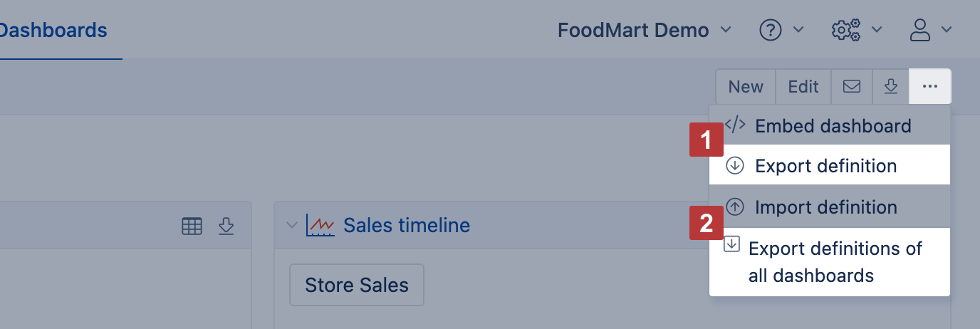Collapse the Sales timeline report chevron
Image resolution: width=980 pixels, height=329 pixels.
coord(291,226)
